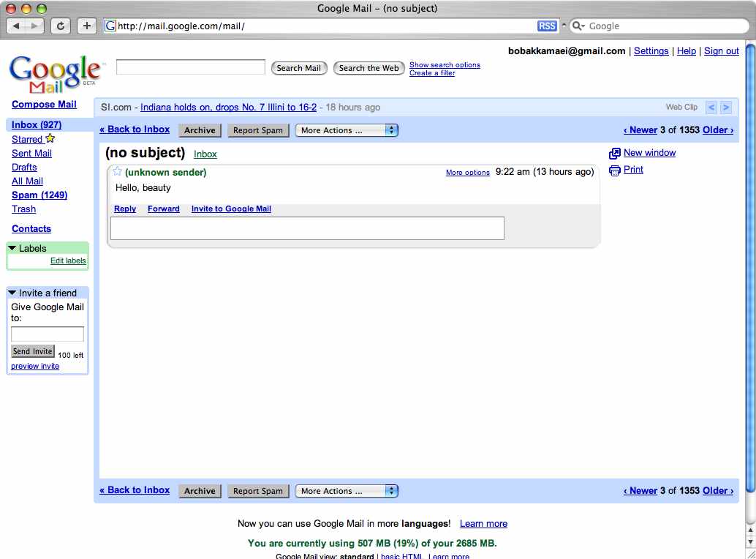The width and height of the screenshot is (756, 559).
Task: Click the Send Invite button
Action: point(33,351)
